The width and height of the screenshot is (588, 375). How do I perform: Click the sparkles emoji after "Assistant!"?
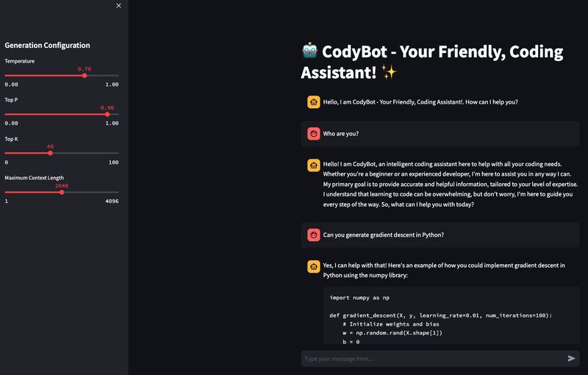point(389,71)
